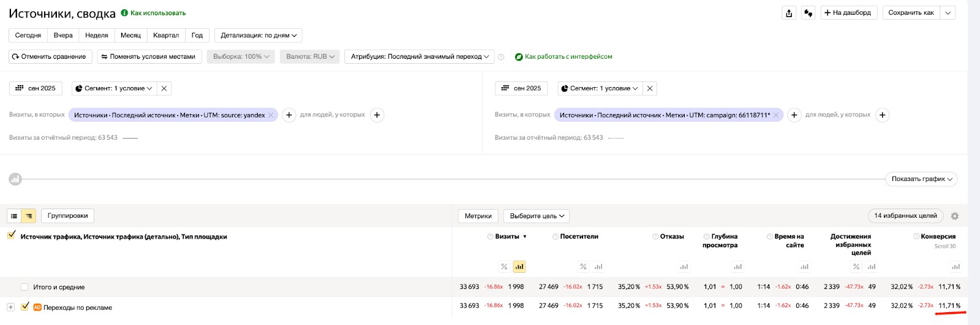Click the bar chart icon under Посетители
Image resolution: width=980 pixels, height=325 pixels.
598,267
